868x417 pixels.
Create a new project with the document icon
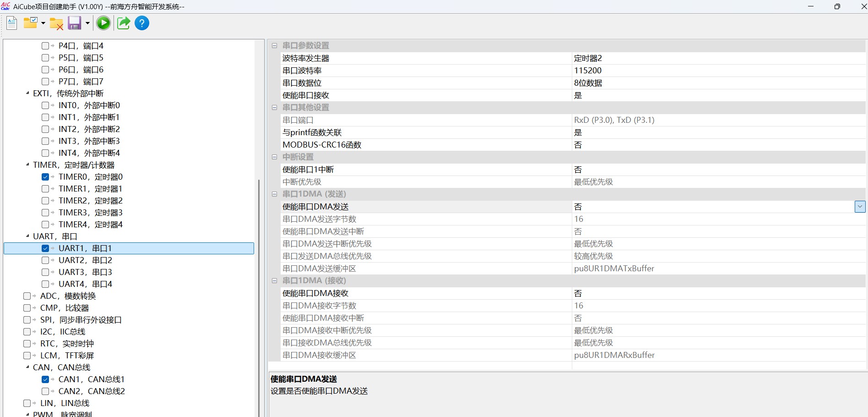click(11, 23)
